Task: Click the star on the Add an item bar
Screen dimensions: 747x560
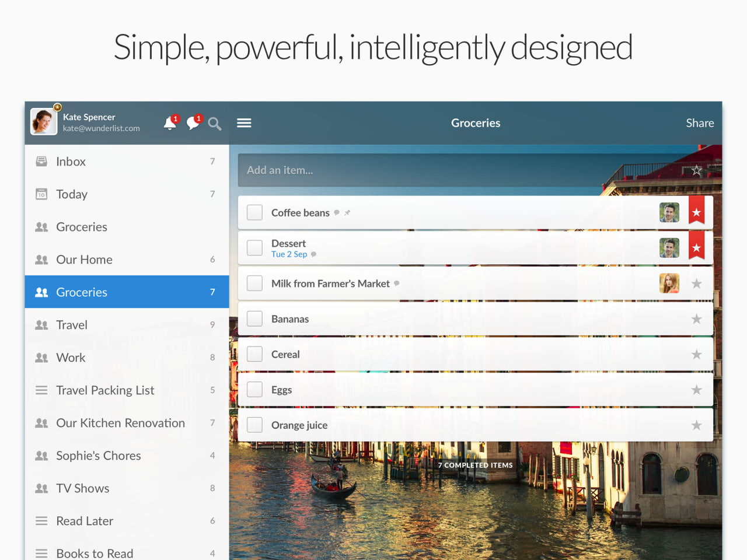Action: click(x=696, y=170)
